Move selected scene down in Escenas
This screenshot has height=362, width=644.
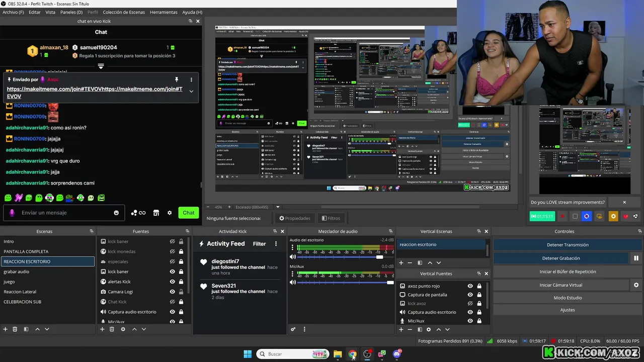[47, 329]
